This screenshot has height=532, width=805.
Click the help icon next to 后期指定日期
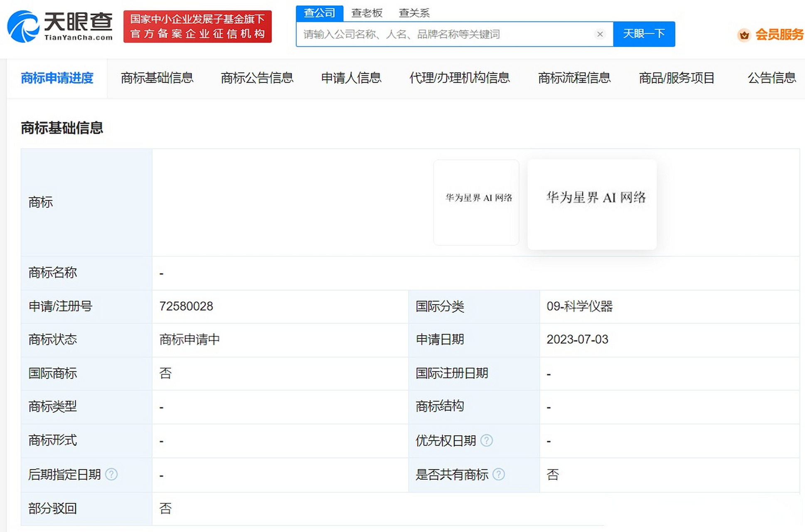111,474
